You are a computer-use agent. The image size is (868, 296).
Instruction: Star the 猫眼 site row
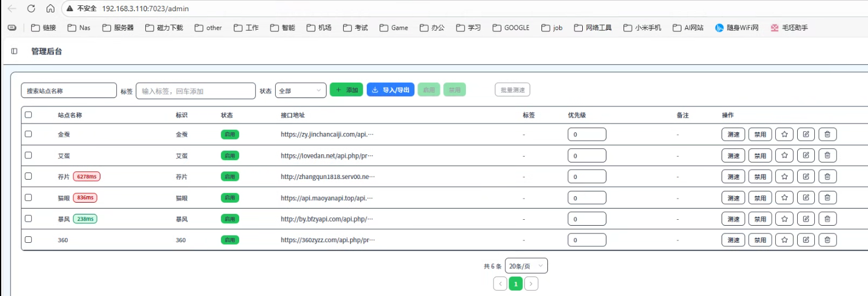784,198
